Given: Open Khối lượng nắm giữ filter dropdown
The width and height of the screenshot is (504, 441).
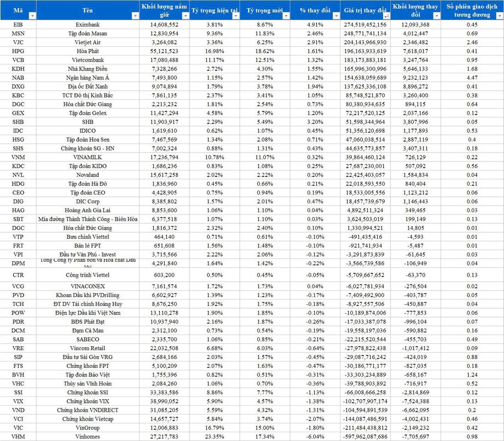Looking at the screenshot, I should coord(185,16).
